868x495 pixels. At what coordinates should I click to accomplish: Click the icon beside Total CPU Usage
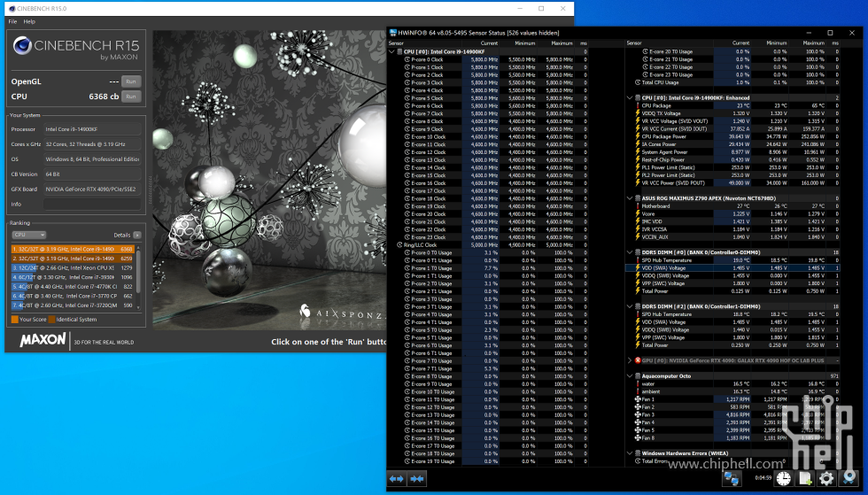(x=638, y=82)
